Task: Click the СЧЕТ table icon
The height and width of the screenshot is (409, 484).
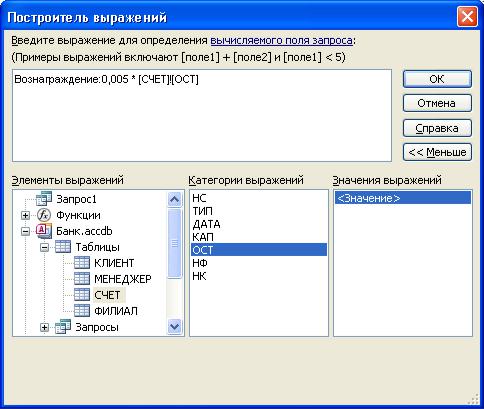Action: click(82, 295)
